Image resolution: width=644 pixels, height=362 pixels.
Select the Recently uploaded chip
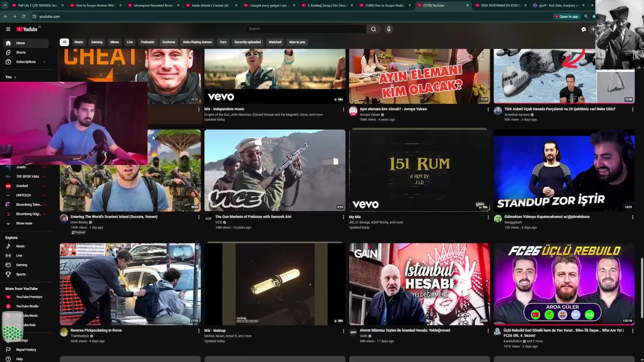(248, 42)
